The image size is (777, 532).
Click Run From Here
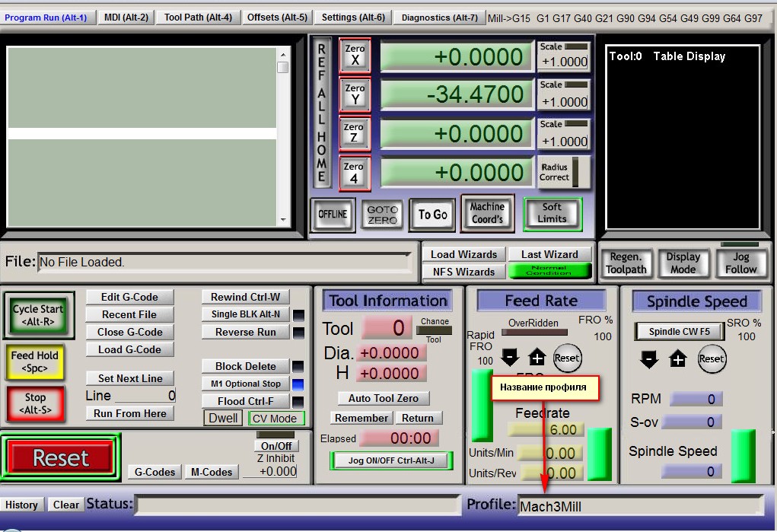click(x=130, y=413)
